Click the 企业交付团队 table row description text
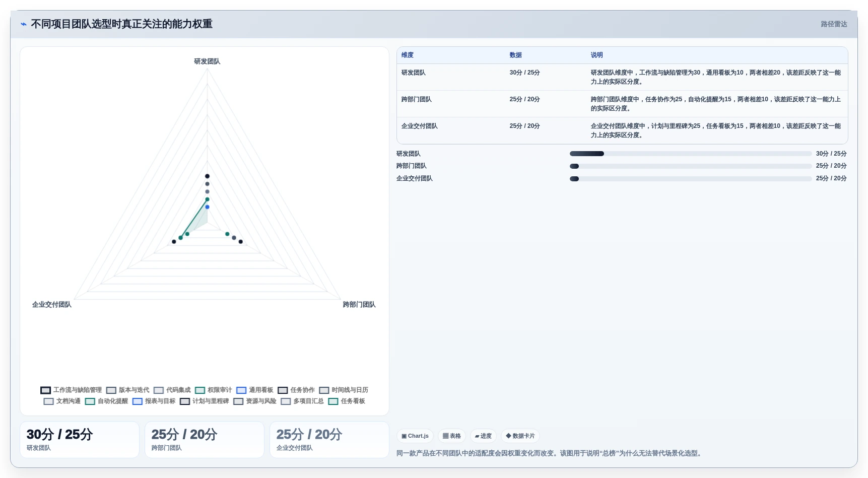Viewport: 868px width, 478px height. pos(716,130)
